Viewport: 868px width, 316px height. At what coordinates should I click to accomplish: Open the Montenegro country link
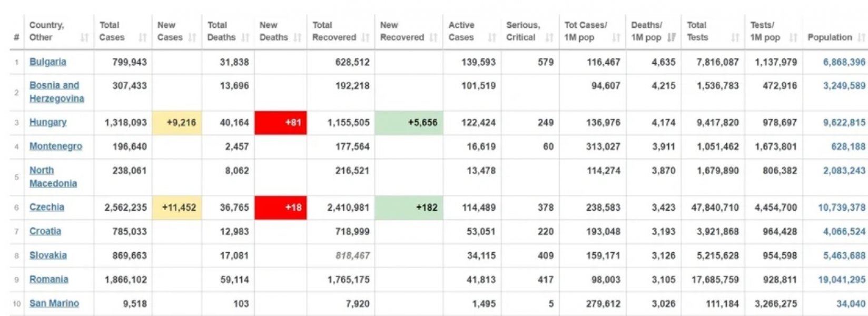click(56, 146)
